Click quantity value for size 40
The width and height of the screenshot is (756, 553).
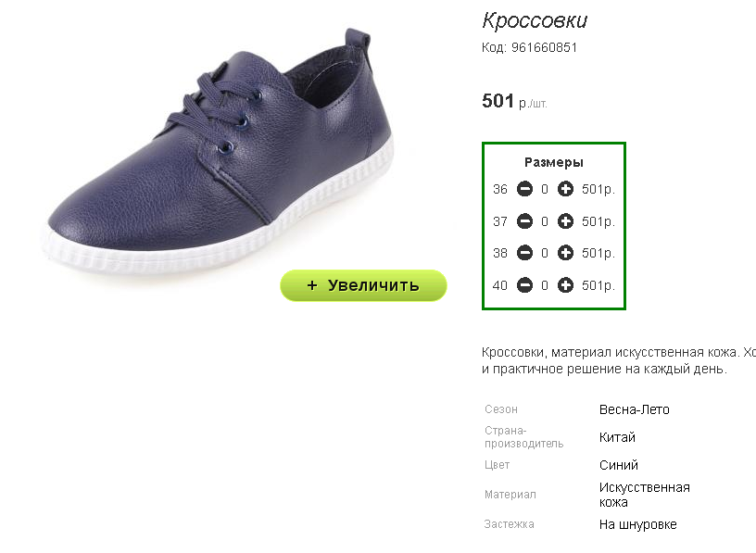coord(545,286)
